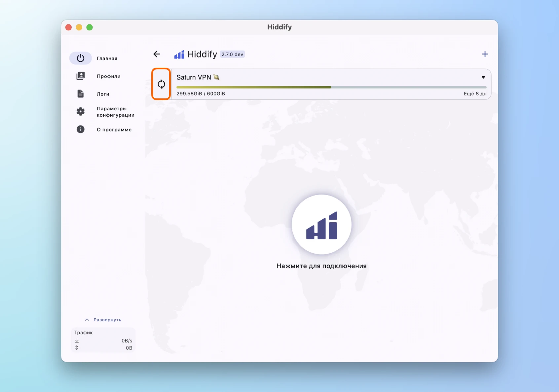Image resolution: width=559 pixels, height=392 pixels.
Task: Open the Главная menu item
Action: (x=107, y=58)
